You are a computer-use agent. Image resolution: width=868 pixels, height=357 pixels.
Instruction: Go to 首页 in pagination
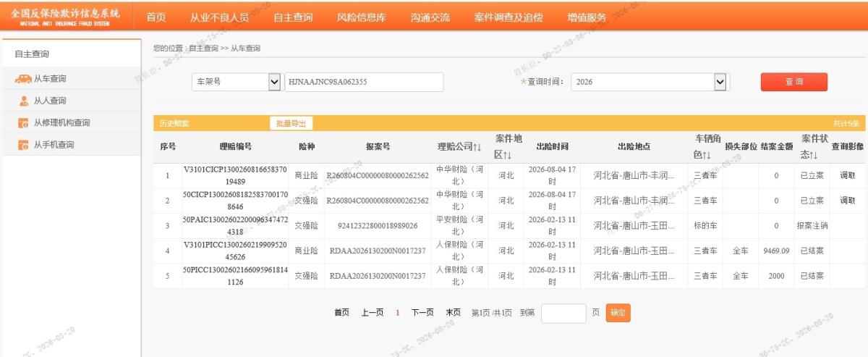341,313
